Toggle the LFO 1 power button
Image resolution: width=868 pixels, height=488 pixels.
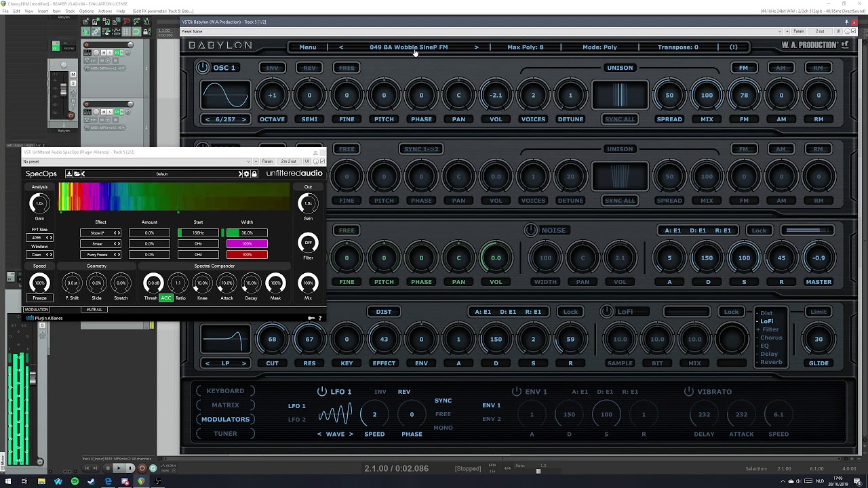coord(322,392)
